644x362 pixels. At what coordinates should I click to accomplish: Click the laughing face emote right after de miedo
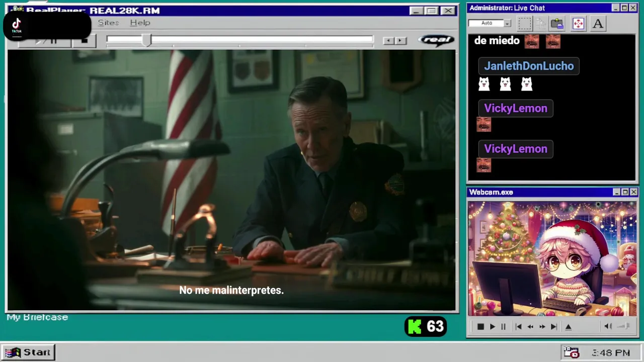pyautogui.click(x=532, y=41)
